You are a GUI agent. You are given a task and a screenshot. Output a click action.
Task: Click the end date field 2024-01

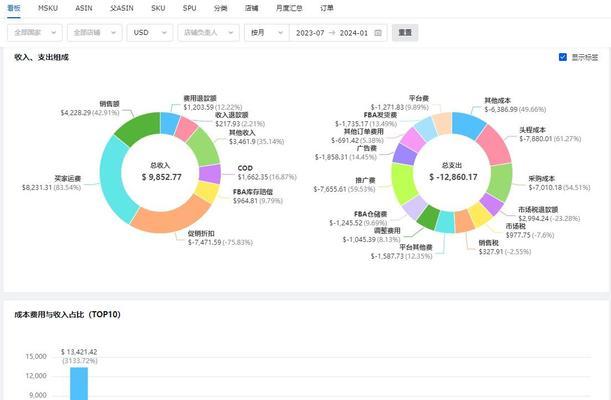(354, 33)
